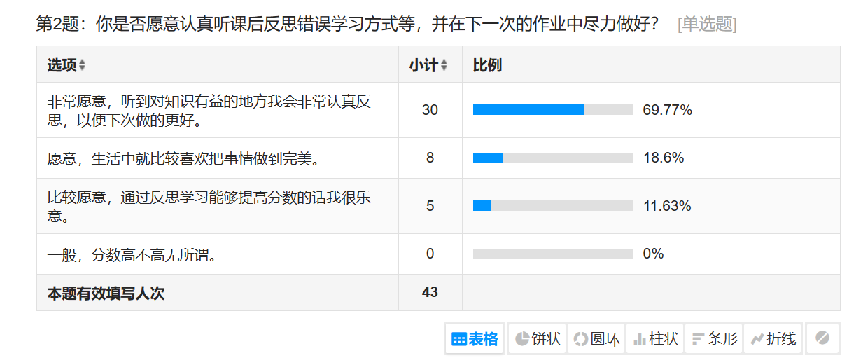Click the hide-chart slashed circle icon

tap(822, 338)
